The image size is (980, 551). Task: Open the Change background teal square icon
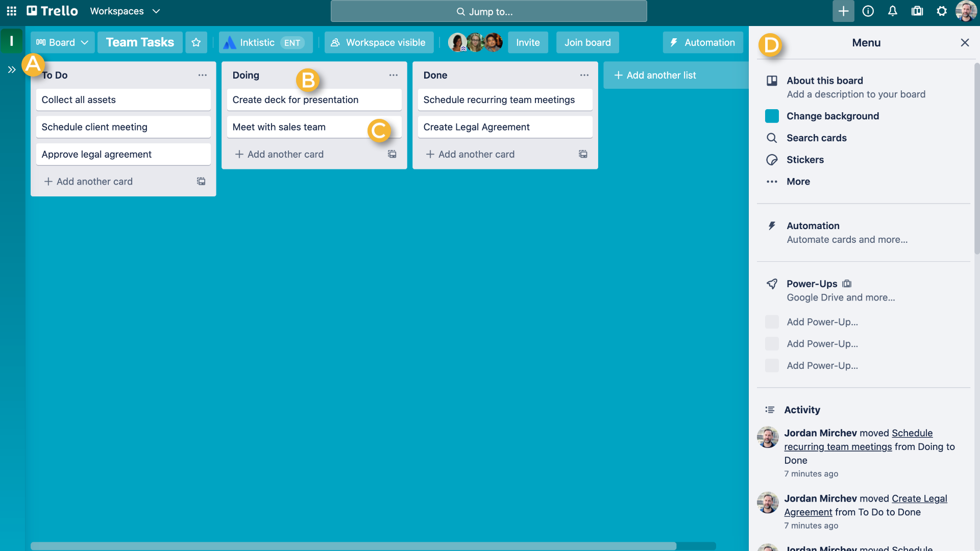tap(771, 116)
